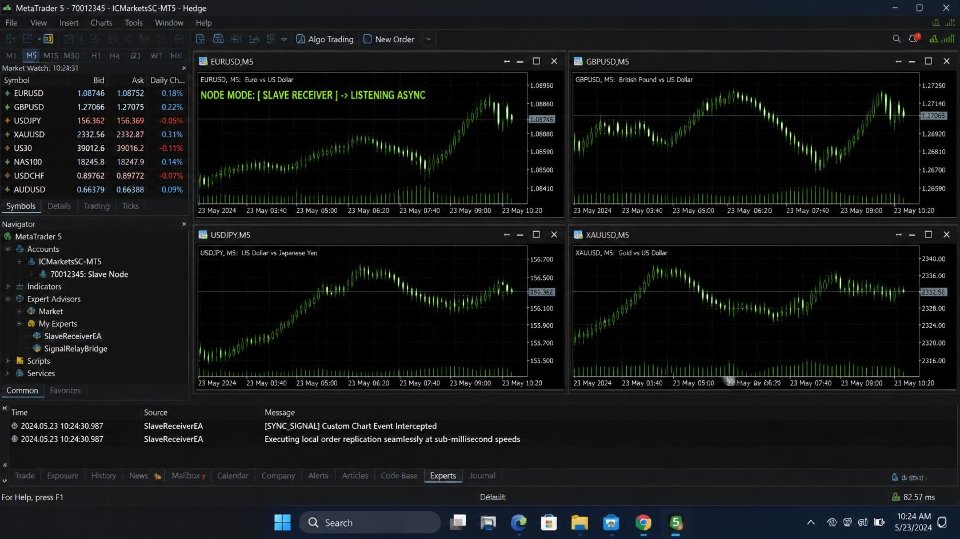Open the search magnifier in the top toolbar

pos(896,39)
